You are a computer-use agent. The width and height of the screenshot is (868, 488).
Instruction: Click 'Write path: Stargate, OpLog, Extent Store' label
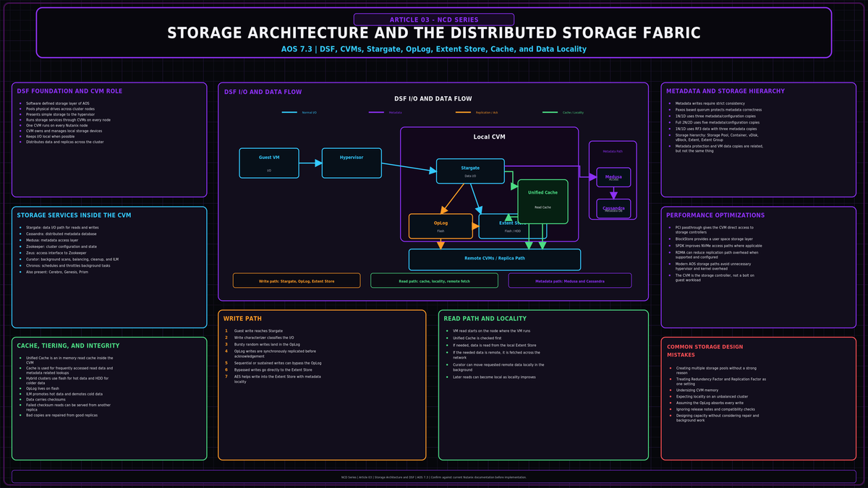point(297,281)
